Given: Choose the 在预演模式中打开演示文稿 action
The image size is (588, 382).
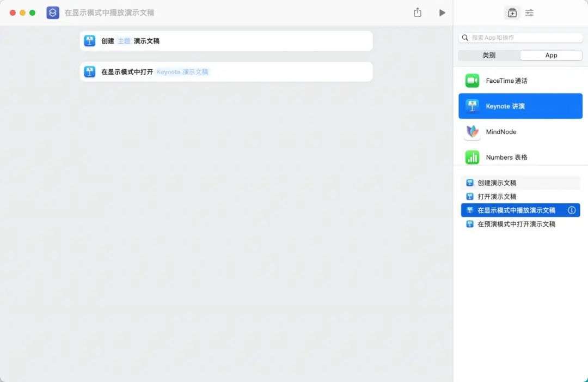Looking at the screenshot, I should click(520, 224).
